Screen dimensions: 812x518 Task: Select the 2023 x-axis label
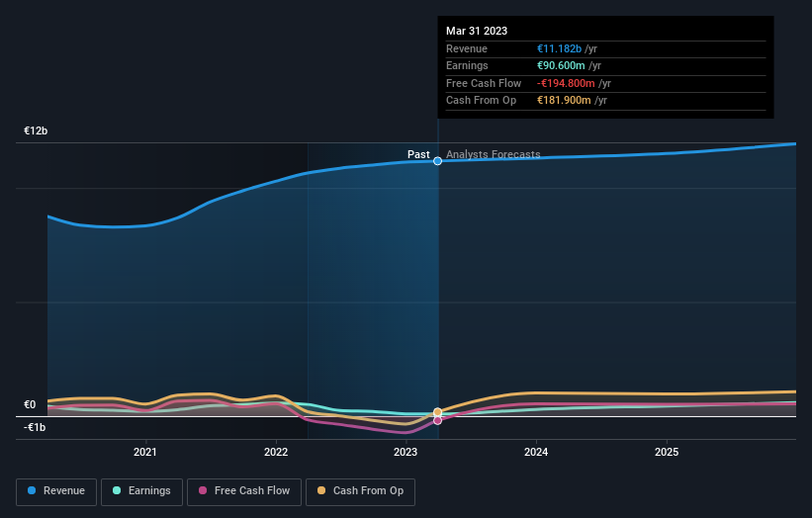click(406, 452)
